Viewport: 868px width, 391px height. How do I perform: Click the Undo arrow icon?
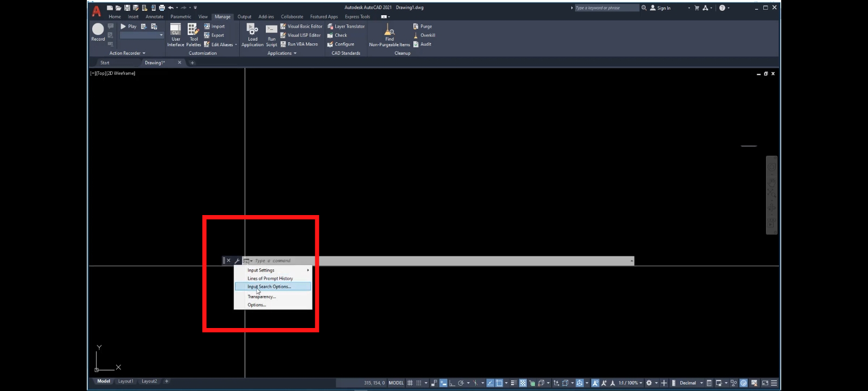(171, 8)
